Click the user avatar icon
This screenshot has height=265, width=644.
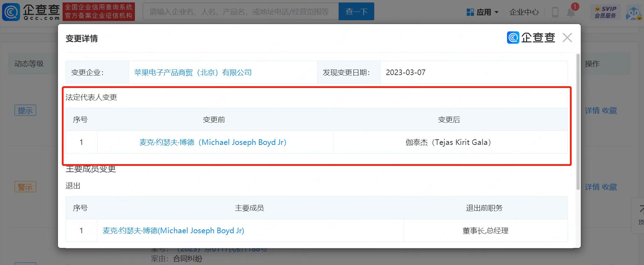coord(634,13)
